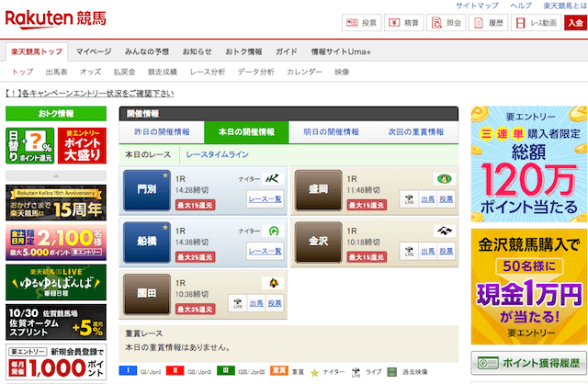Viewport: 588px width, 384px height.
Task: Open the ゆるゆるばんば LIVE banner
Action: 56,282
